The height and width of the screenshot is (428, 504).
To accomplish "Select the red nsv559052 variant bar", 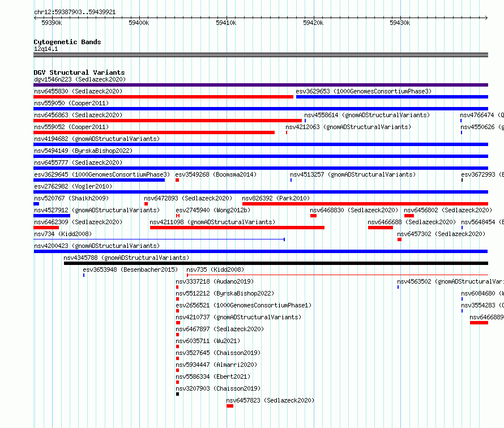I will click(x=154, y=132).
